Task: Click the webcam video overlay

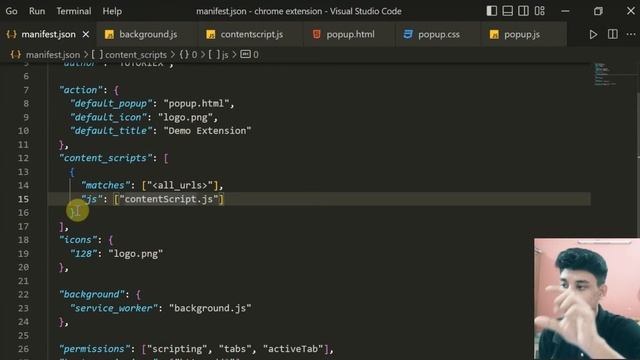Action: (x=587, y=299)
